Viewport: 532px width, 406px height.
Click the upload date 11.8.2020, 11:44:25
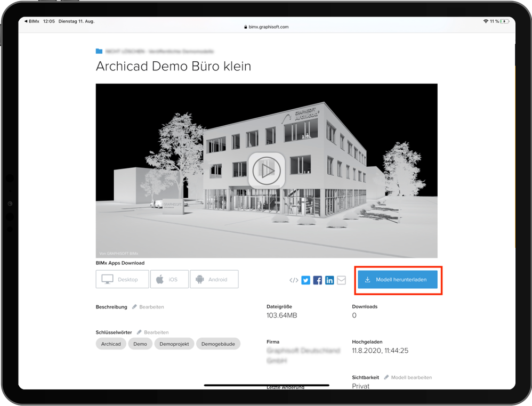(380, 351)
